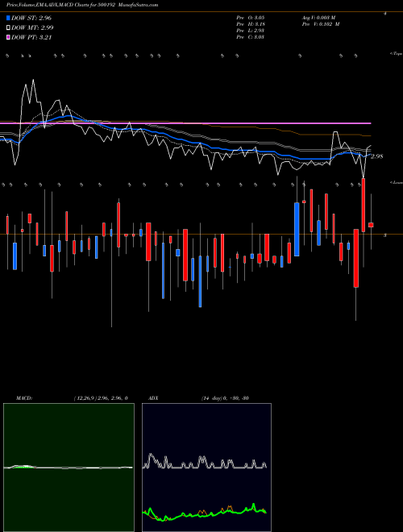This screenshot has width=403, height=532.
Task: Click the magenta DOW PT legend swatch
Action: tap(8, 38)
